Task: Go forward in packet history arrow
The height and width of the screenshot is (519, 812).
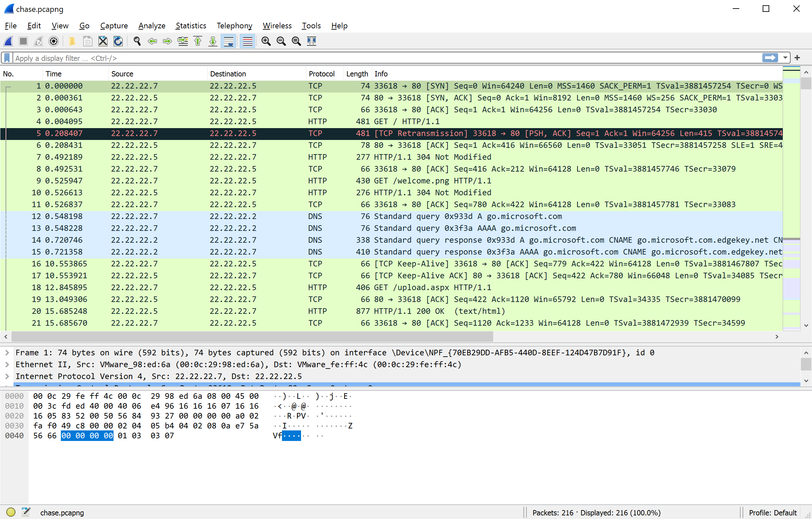Action: click(167, 41)
